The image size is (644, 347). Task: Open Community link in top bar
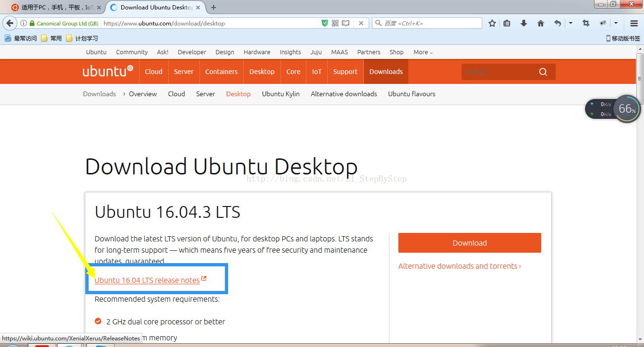pos(132,52)
